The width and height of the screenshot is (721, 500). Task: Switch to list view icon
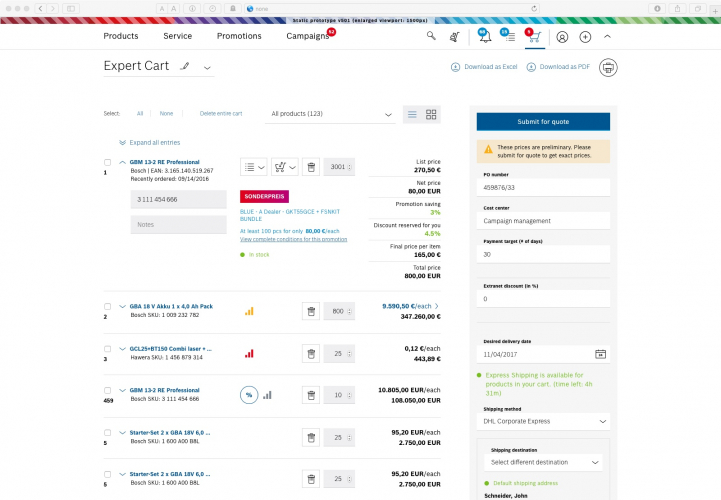412,114
